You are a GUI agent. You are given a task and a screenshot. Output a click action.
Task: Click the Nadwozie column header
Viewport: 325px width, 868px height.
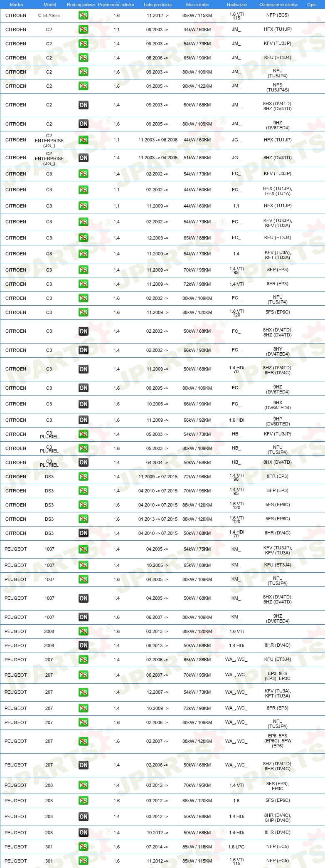click(x=237, y=5)
